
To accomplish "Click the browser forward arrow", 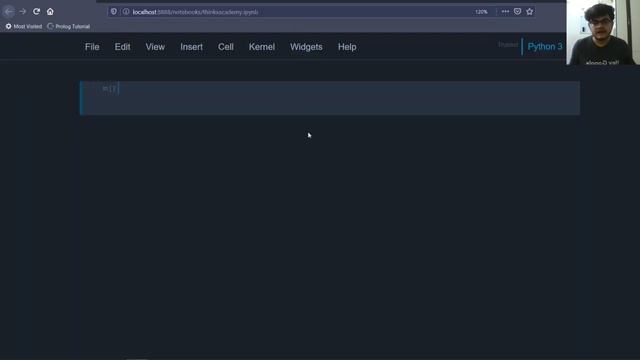I will click(x=23, y=12).
